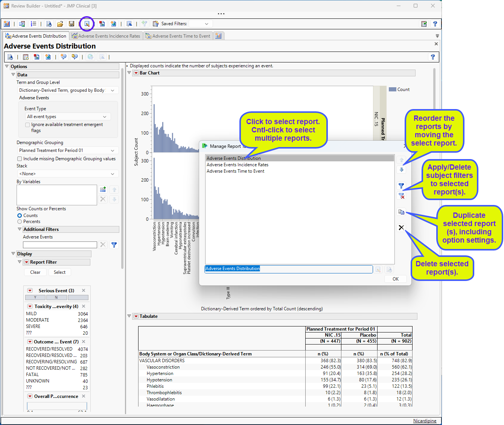504x425 pixels.
Task: Delete subject filter with the red-x funnel icon
Action: [x=401, y=196]
